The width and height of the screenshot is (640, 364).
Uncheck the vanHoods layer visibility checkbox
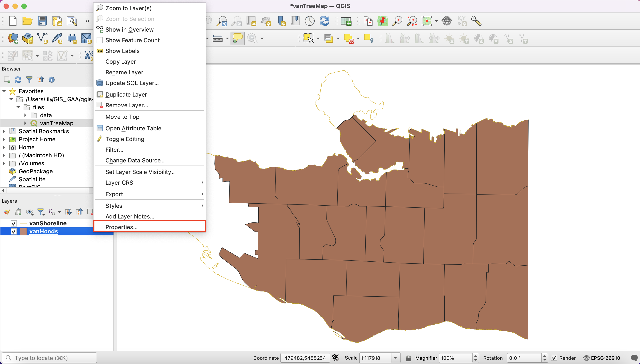[14, 231]
